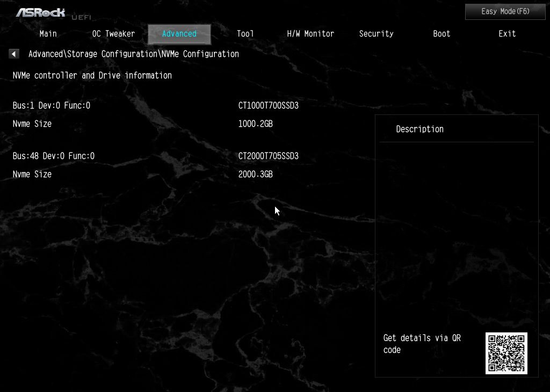
Task: Open the Main tab
Action: 48,34
